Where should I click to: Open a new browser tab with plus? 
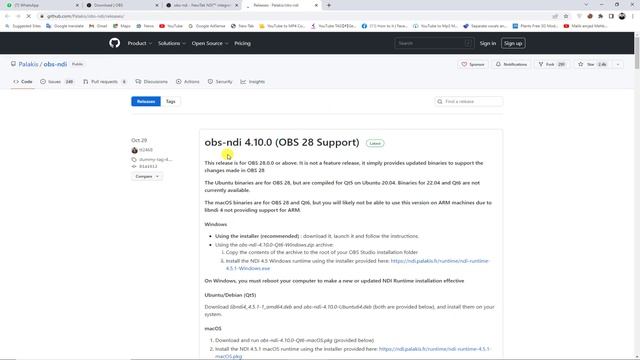pyautogui.click(x=329, y=5)
